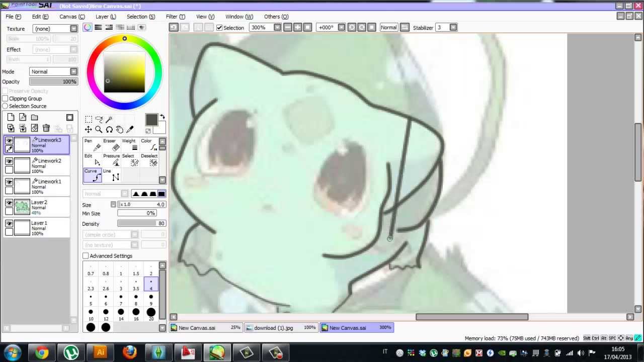Hide Layer1 using its eye icon

(9, 223)
